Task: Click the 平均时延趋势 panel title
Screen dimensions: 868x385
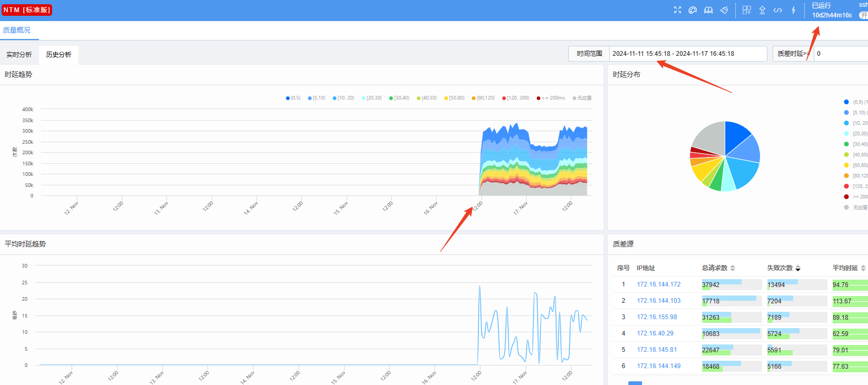Action: click(25, 244)
